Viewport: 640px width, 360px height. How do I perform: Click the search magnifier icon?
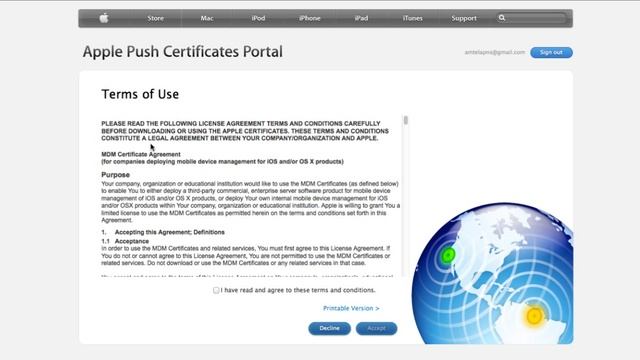502,18
